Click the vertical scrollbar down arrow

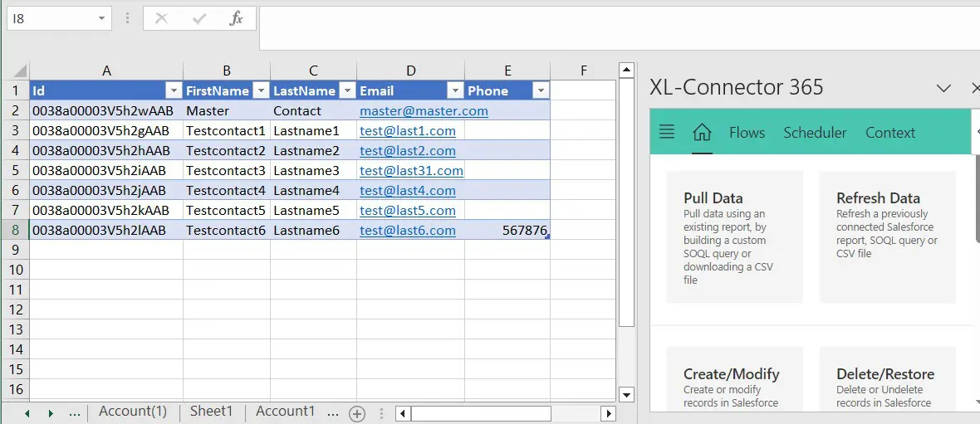point(627,395)
